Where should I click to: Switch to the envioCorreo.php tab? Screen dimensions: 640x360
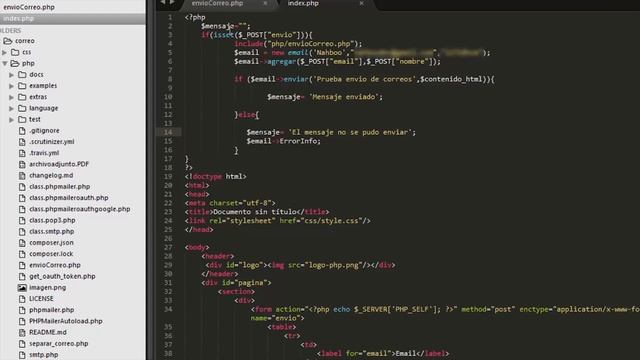(217, 3)
